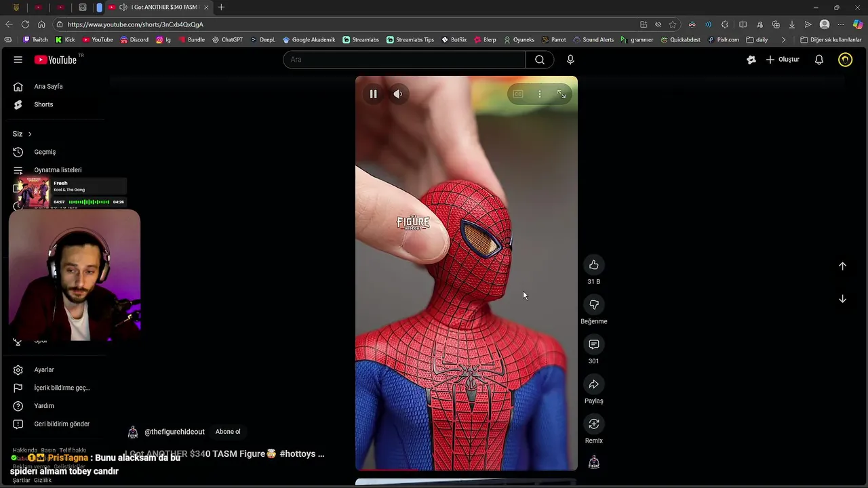The image size is (868, 488).
Task: Remix this short
Action: click(594, 424)
